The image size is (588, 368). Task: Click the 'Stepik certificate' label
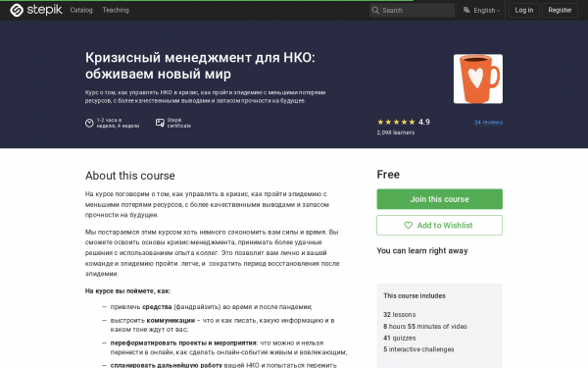(x=179, y=123)
